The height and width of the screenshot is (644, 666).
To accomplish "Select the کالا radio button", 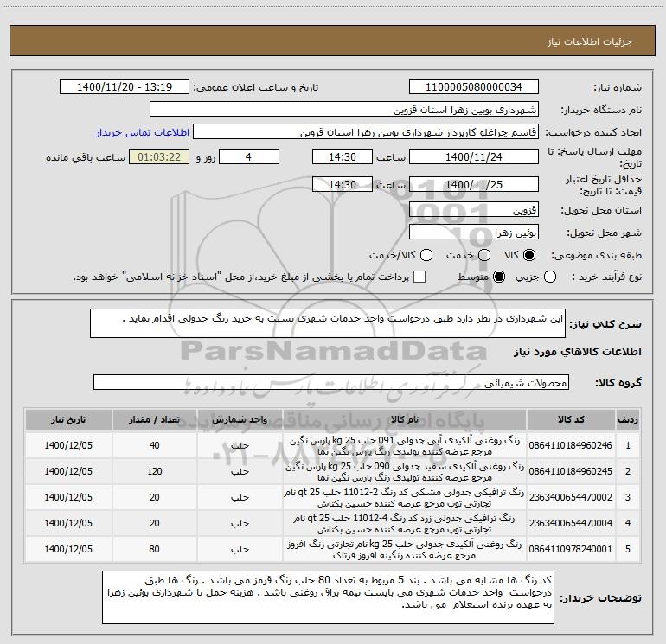I will 529,255.
